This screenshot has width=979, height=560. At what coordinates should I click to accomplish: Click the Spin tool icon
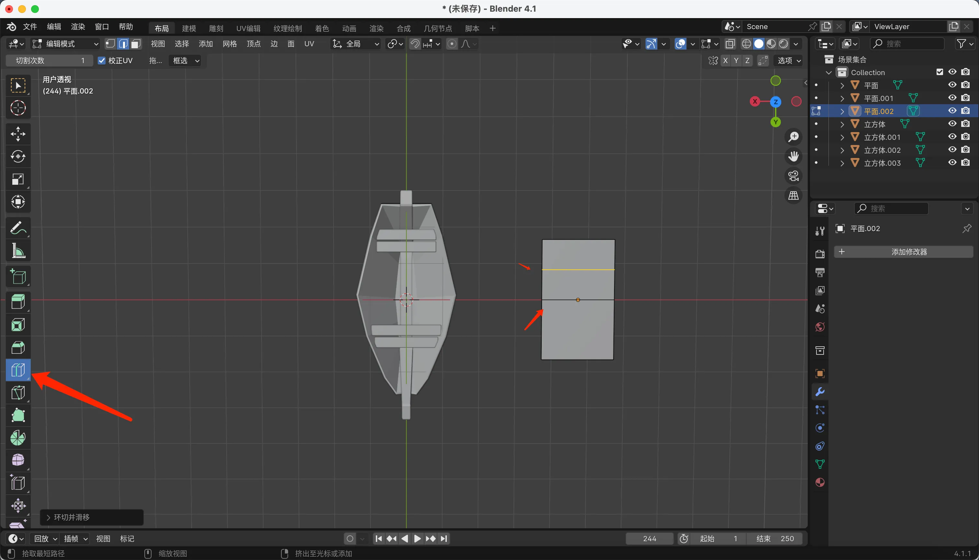(x=18, y=438)
